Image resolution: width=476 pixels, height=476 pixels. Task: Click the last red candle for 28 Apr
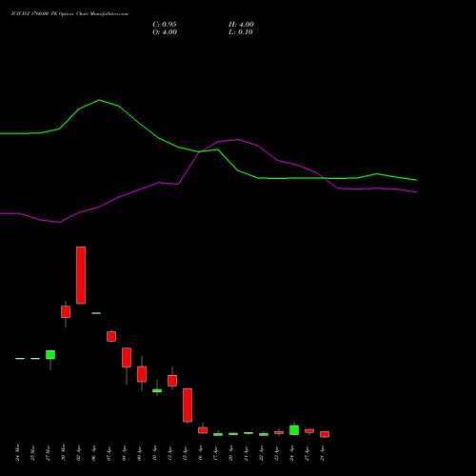325,434
